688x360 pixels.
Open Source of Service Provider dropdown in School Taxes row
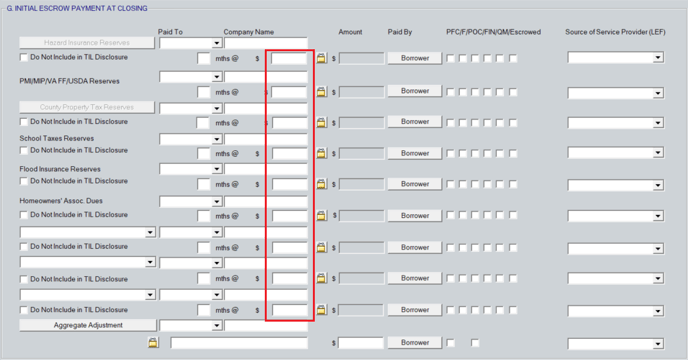657,153
